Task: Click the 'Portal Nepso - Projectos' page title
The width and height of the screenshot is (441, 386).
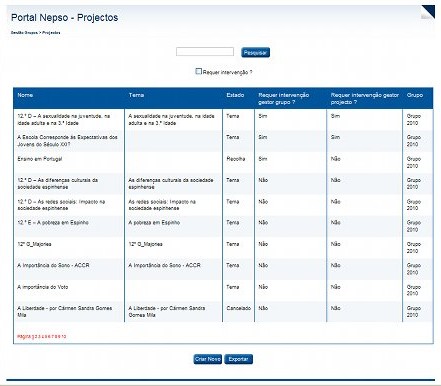Action: [x=65, y=17]
